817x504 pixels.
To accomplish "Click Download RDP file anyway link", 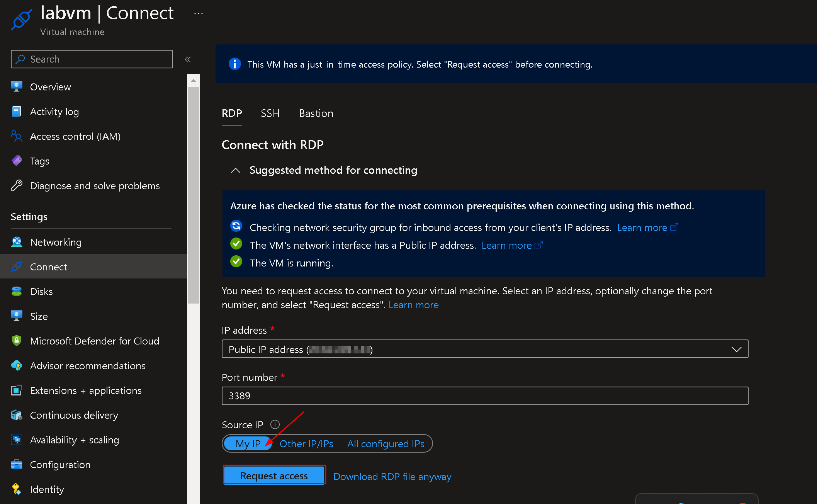I will [392, 477].
